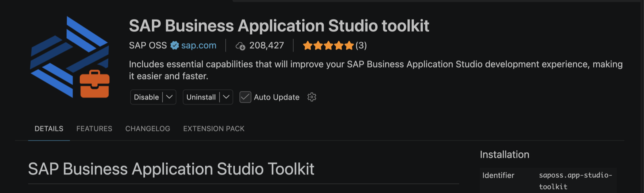Toggle the Auto Update checkbox
This screenshot has height=193, width=644.
[245, 97]
